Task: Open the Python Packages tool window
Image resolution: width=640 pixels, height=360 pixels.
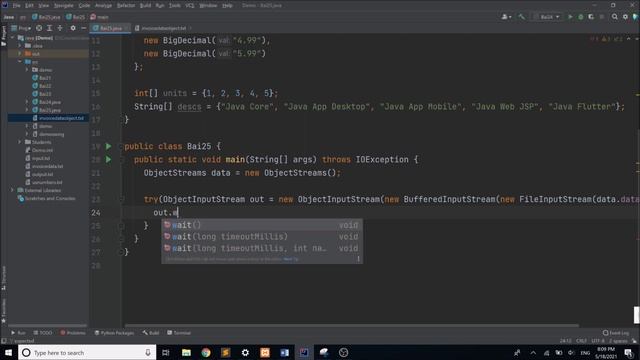Action: (x=114, y=333)
